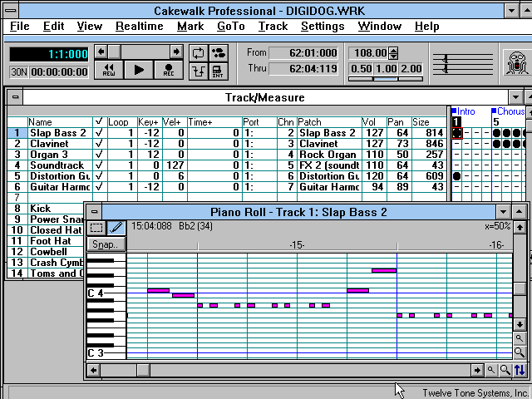Click the SMPTE time 00:00:00:00 display
The image size is (532, 399).
59,72
